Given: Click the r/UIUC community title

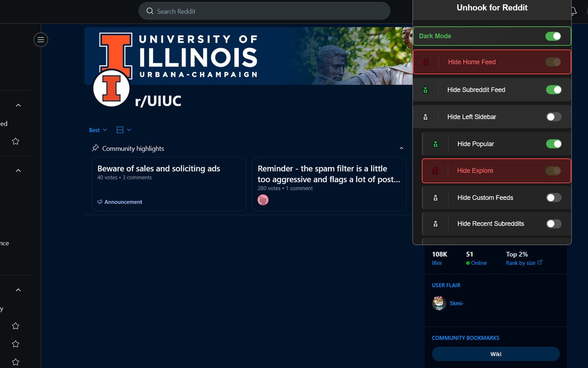Looking at the screenshot, I should tap(158, 101).
